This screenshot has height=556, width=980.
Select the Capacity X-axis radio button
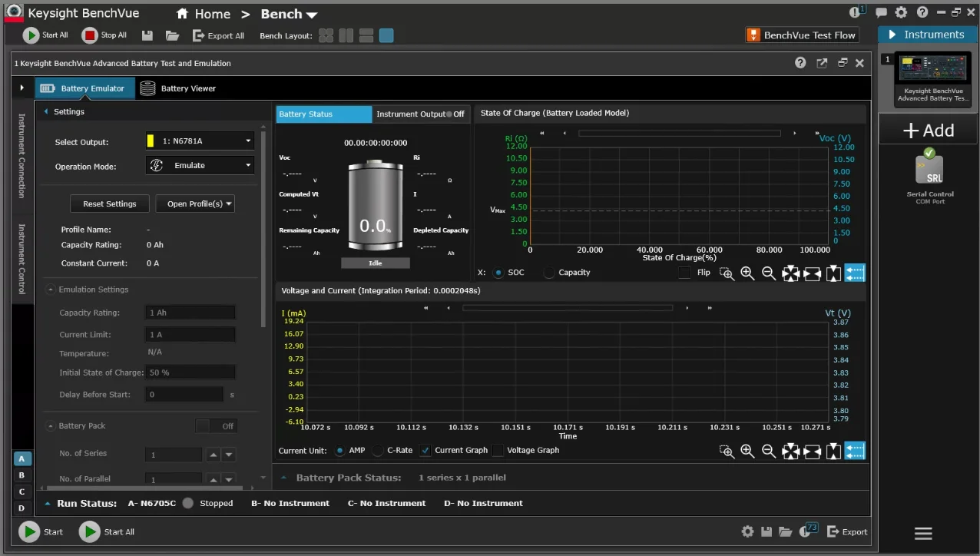coord(549,273)
